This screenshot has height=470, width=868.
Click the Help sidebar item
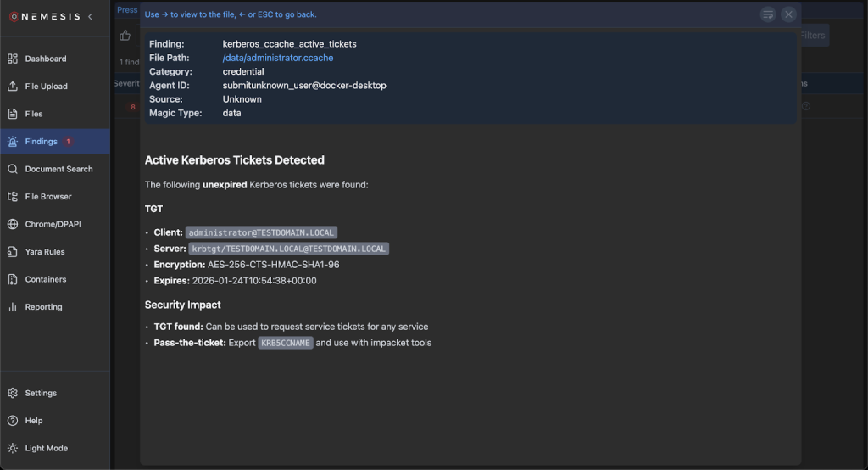(33, 421)
